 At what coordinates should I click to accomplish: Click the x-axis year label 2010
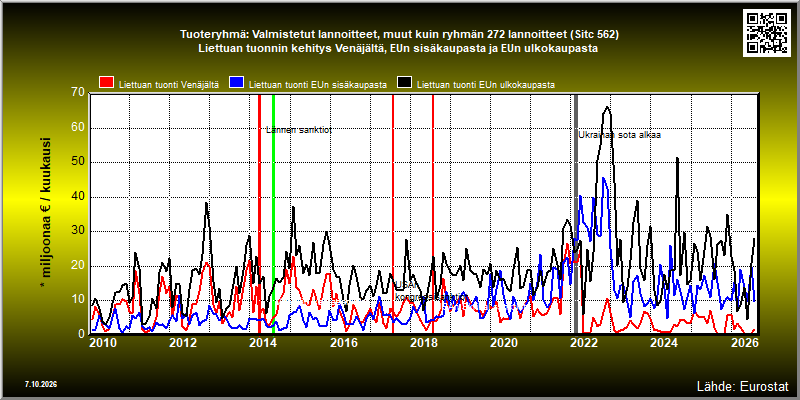point(104,342)
